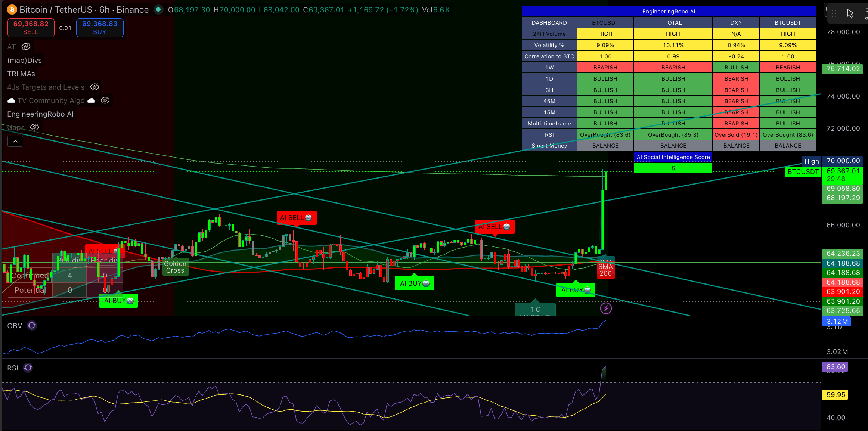Click the cursor arrow tool icon
Viewport: 868px width, 431px height.
coord(850,14)
